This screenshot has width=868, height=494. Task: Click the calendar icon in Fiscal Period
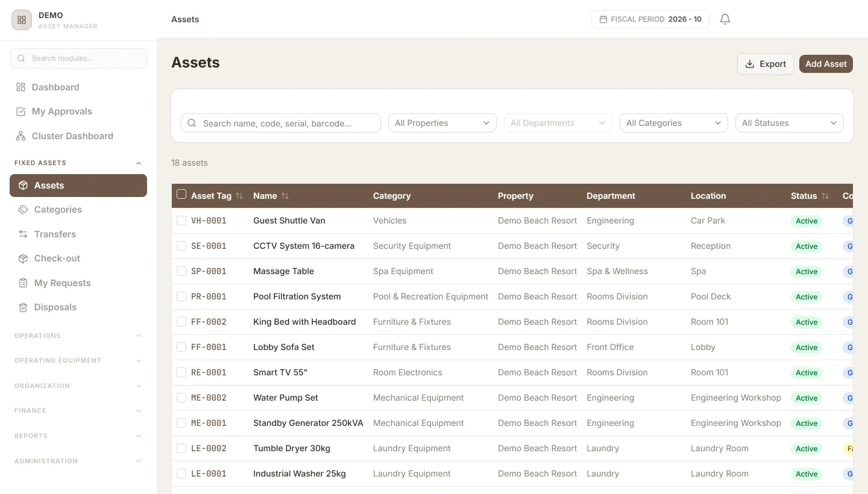[603, 19]
